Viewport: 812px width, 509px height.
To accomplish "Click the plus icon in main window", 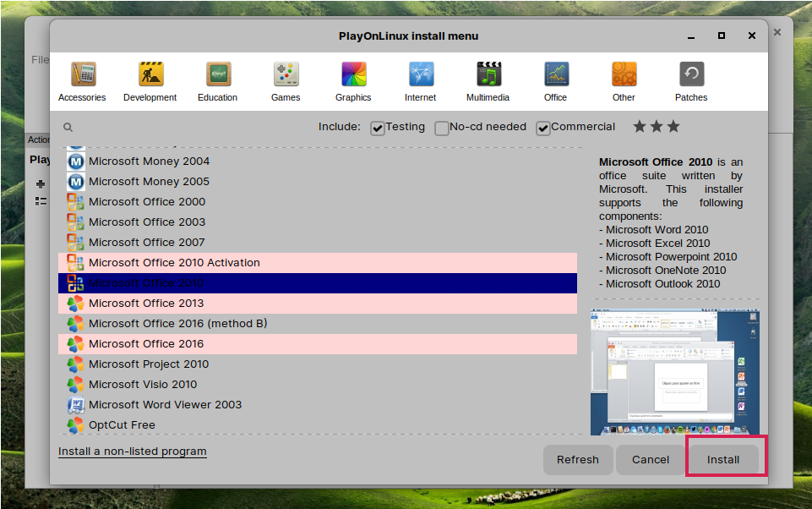I will click(x=41, y=184).
